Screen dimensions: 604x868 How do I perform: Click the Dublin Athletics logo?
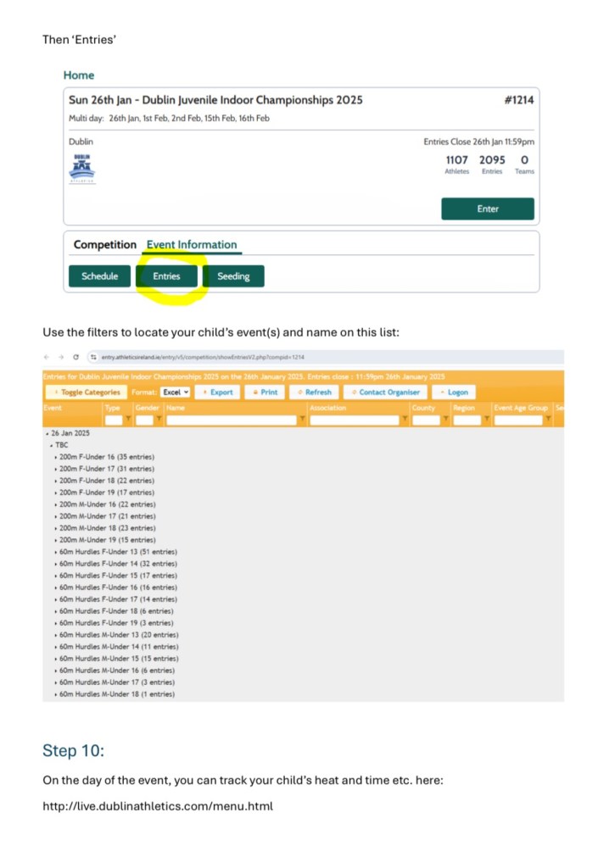[x=82, y=168]
